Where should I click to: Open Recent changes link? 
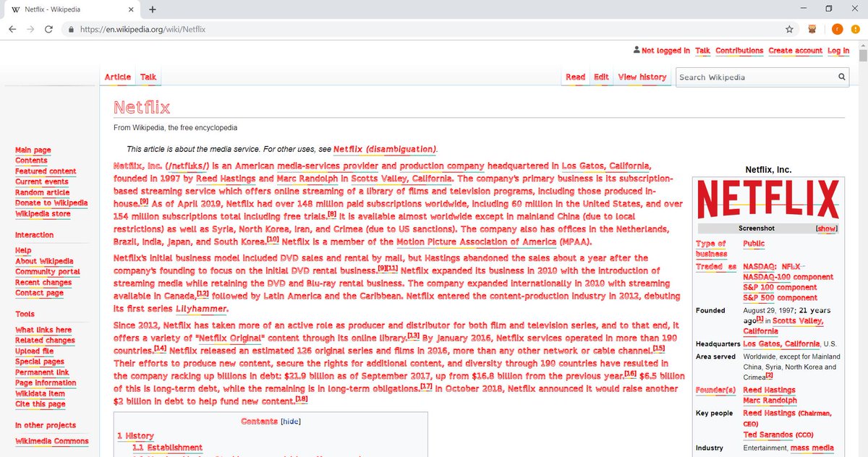click(43, 283)
